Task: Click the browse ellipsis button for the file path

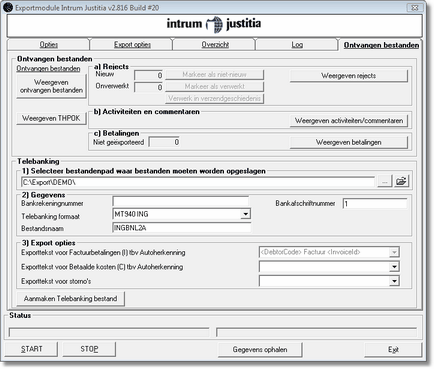Action: [x=385, y=182]
